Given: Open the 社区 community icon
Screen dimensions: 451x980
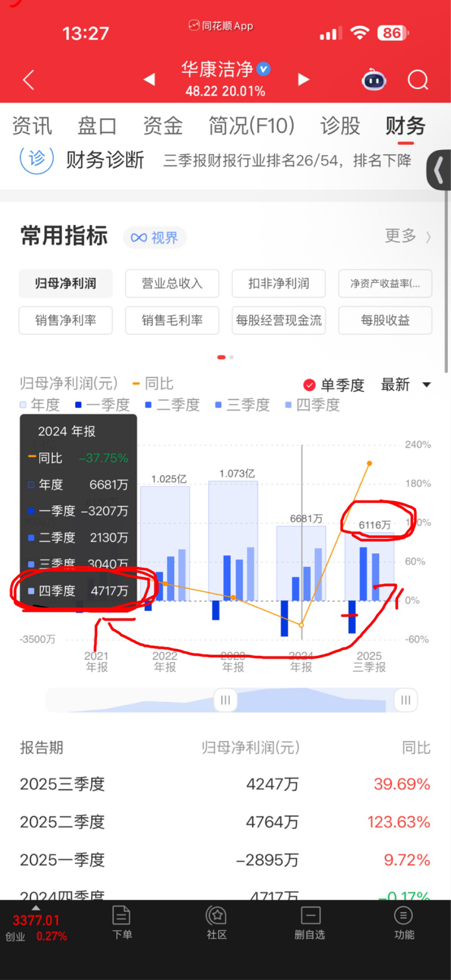Looking at the screenshot, I should pos(216,922).
